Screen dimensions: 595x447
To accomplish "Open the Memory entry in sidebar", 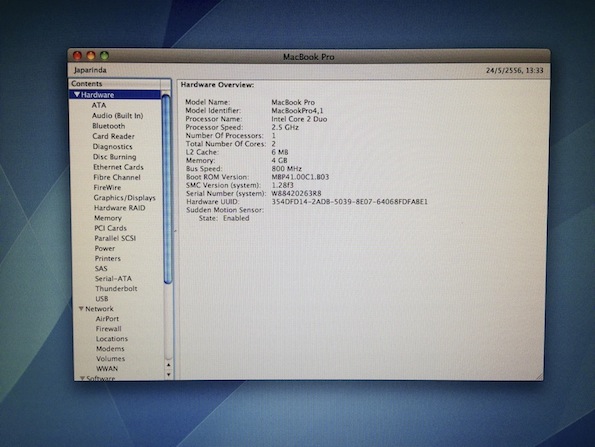I will click(x=108, y=218).
